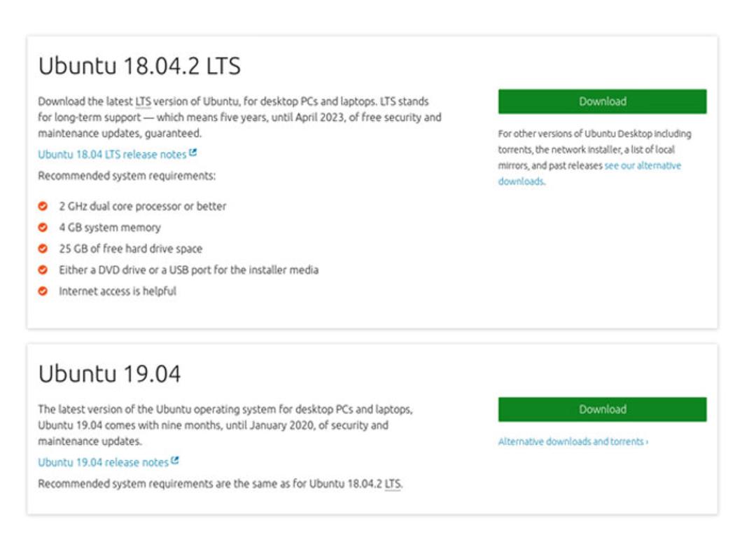Click underlined LTS abbreviation in 19.04 requirements line

[393, 483]
